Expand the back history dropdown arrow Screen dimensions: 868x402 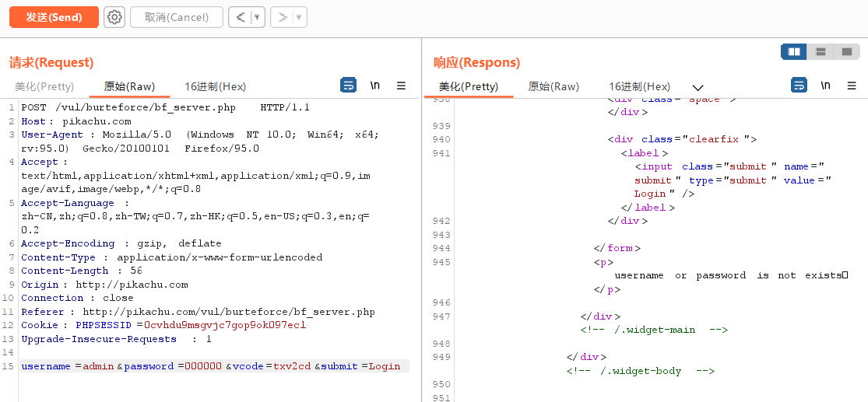257,17
